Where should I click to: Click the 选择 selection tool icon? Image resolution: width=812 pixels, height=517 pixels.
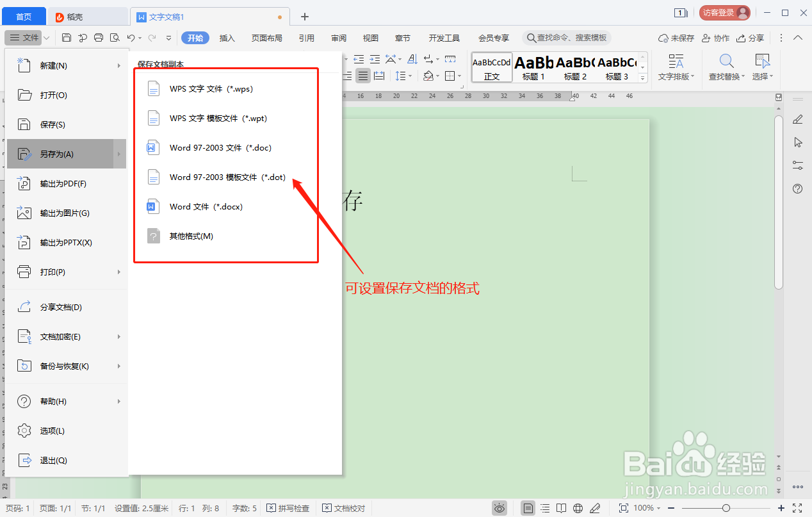[x=762, y=67]
